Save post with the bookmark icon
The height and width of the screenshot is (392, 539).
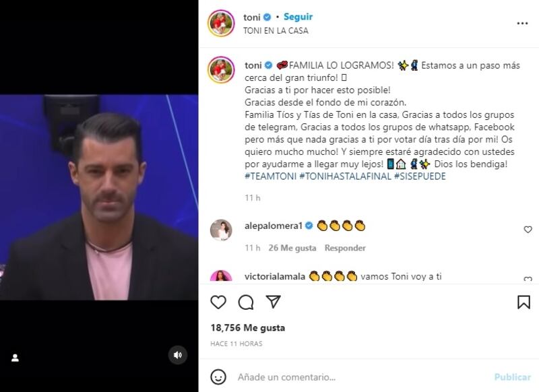524,302
